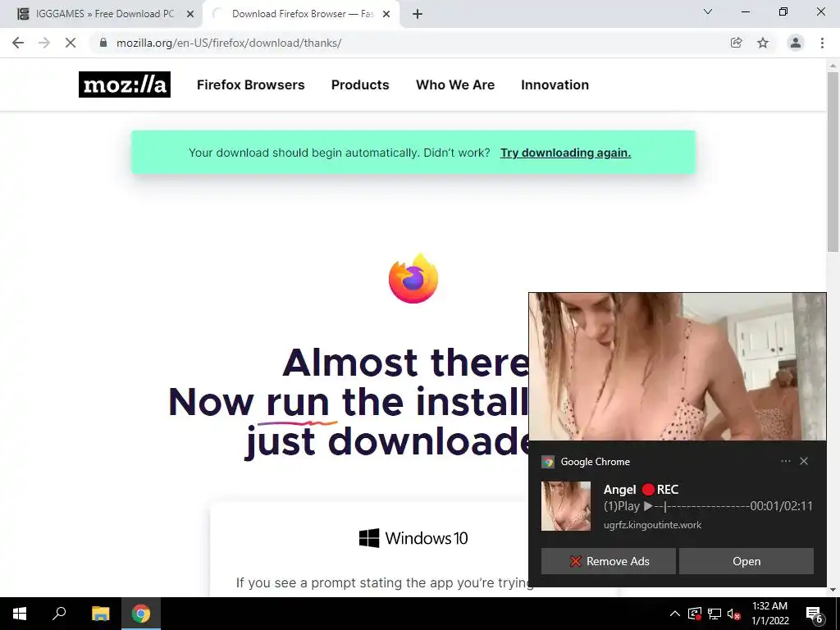Click the Open button in notification
Screen dimensions: 840x630
(x=746, y=561)
